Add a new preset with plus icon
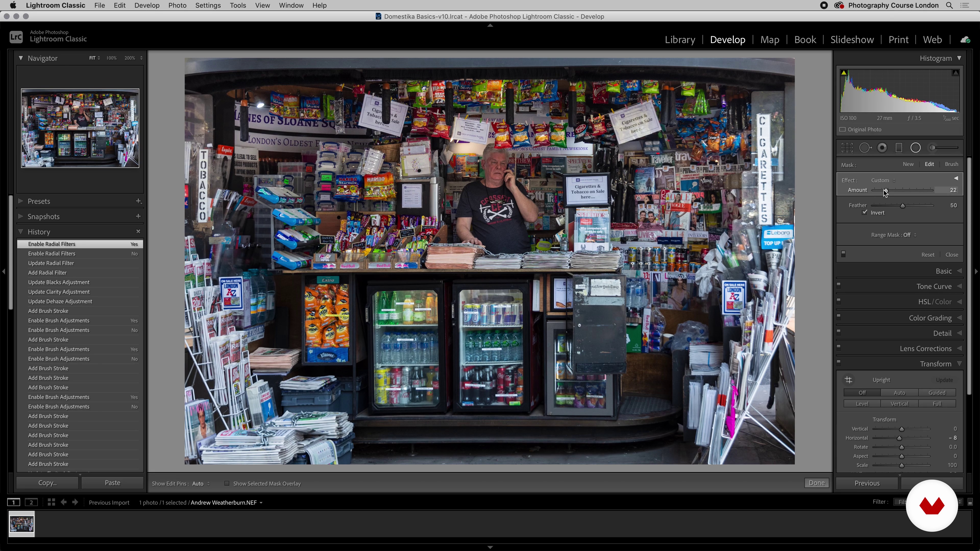980x551 pixels. [x=139, y=201]
